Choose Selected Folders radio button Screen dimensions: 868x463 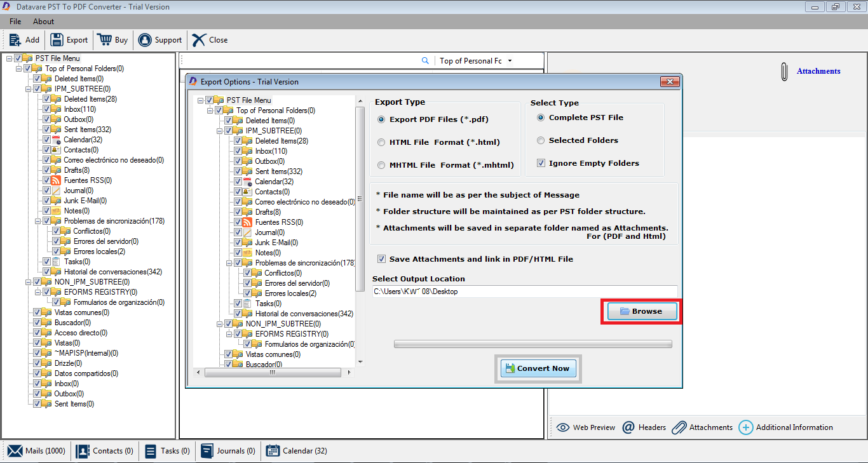tap(541, 140)
